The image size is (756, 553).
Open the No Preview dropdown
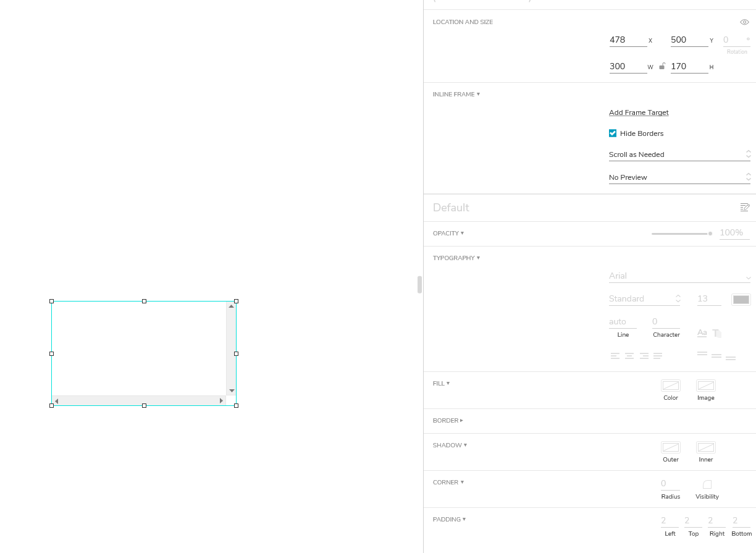click(679, 177)
